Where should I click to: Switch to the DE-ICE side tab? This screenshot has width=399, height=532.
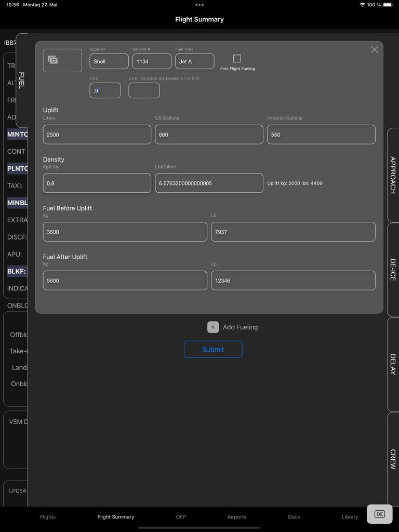[x=393, y=270]
